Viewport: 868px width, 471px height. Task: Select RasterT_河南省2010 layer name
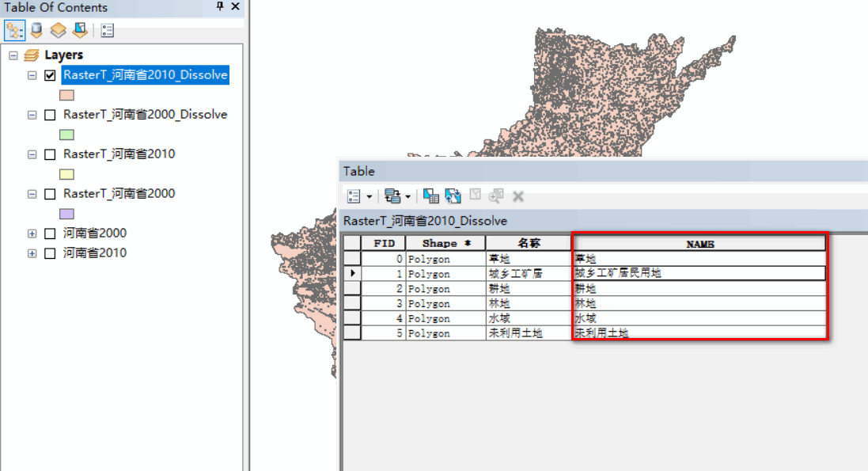point(119,154)
